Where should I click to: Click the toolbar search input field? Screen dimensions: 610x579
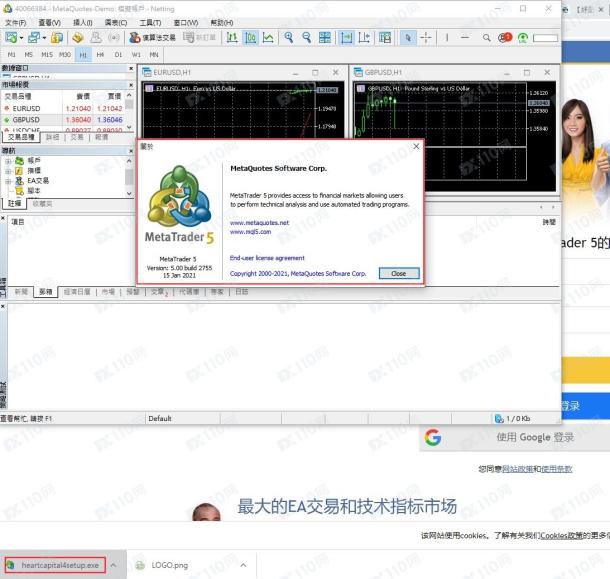(x=545, y=38)
